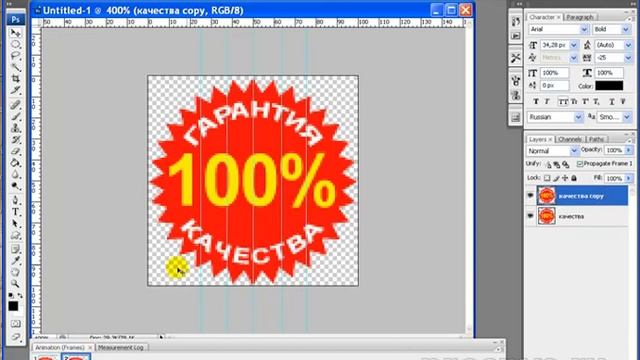Select the Crop tool
640x360 pixels.
tap(16, 78)
